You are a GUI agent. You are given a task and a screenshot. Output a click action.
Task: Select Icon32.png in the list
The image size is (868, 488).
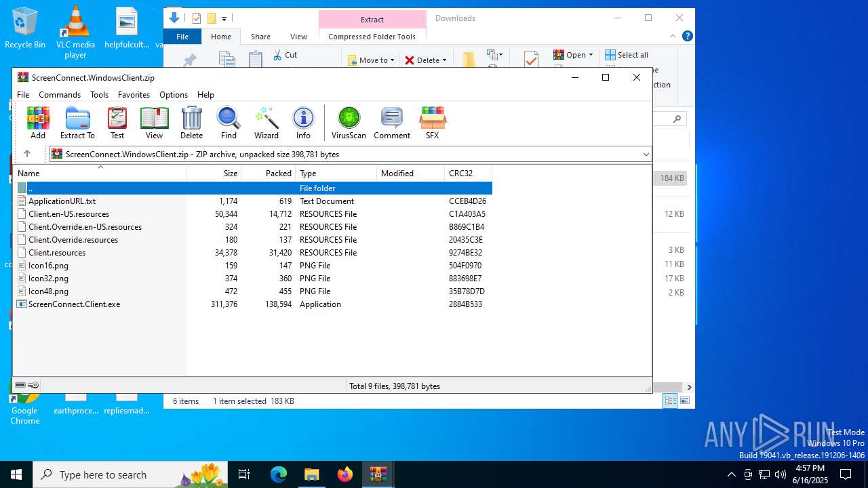point(253,278)
